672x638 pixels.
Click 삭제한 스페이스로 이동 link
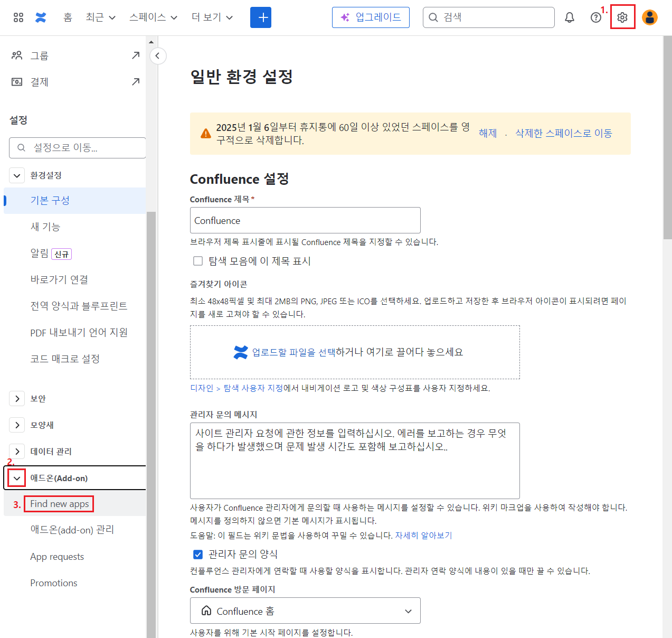pos(563,133)
